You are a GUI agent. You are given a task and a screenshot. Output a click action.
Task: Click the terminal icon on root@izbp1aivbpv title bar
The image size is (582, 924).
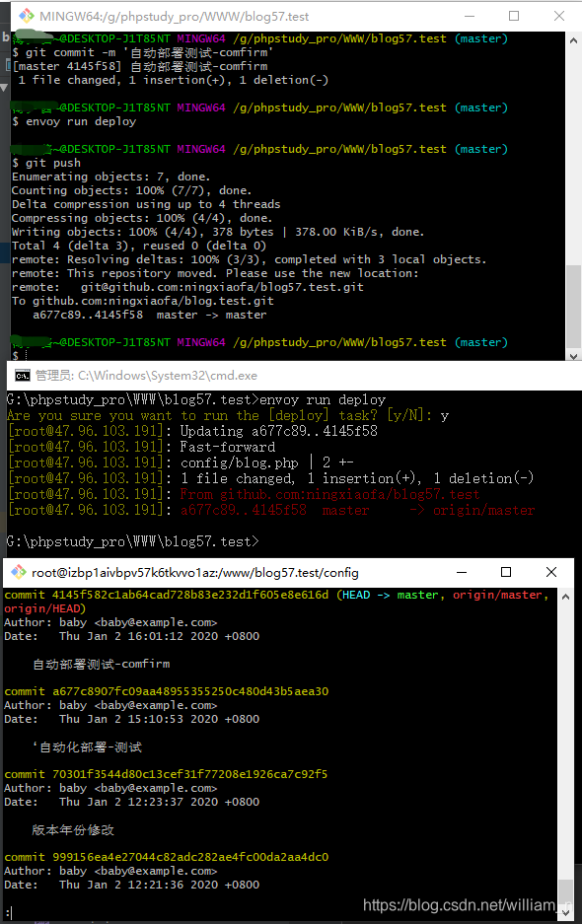coord(17,571)
